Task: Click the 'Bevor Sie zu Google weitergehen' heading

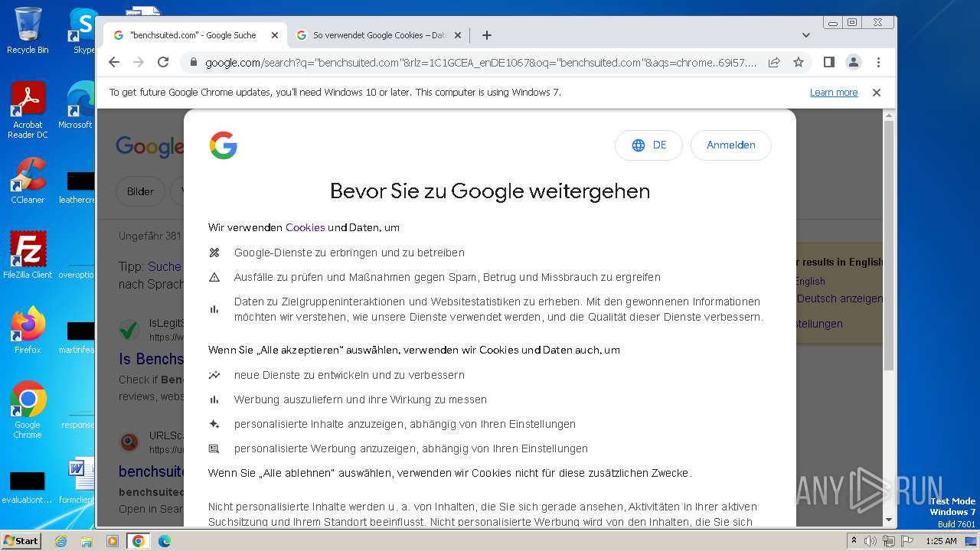Action: pyautogui.click(x=490, y=191)
